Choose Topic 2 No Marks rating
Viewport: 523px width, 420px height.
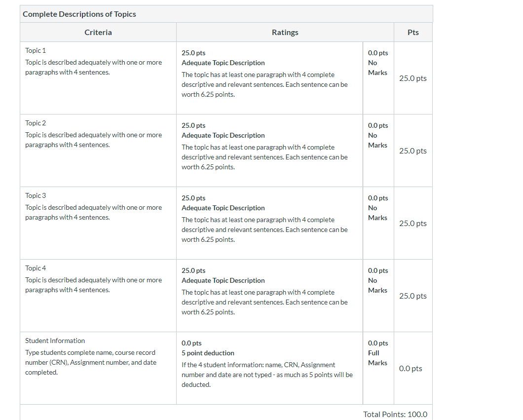378,151
